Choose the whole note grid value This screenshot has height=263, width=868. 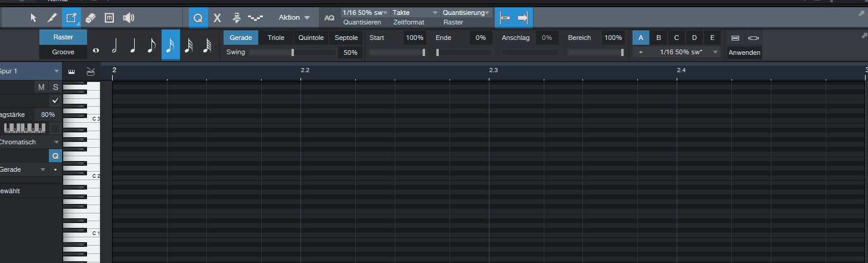95,46
